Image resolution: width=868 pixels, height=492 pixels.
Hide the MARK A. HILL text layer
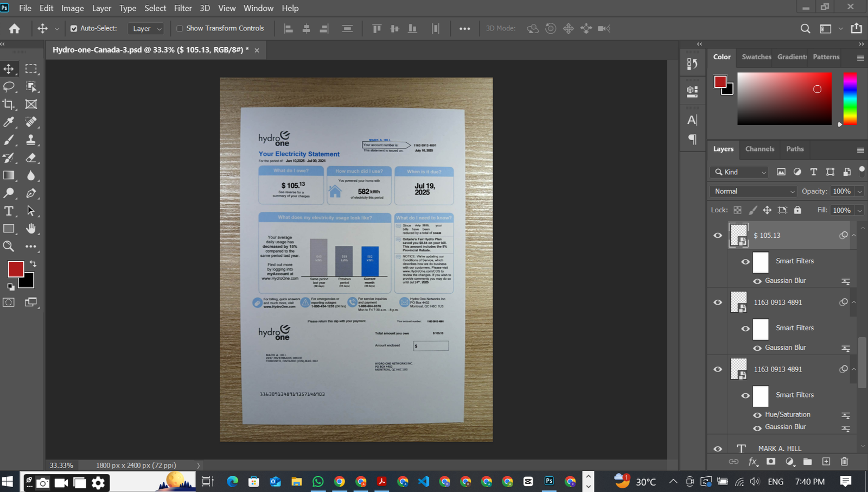click(x=718, y=449)
